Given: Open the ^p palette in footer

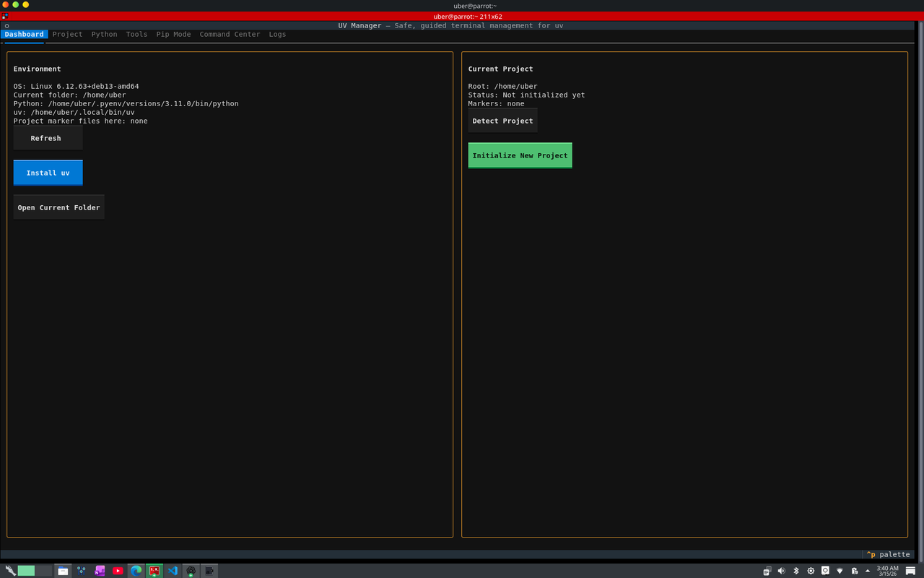Looking at the screenshot, I should 888,554.
